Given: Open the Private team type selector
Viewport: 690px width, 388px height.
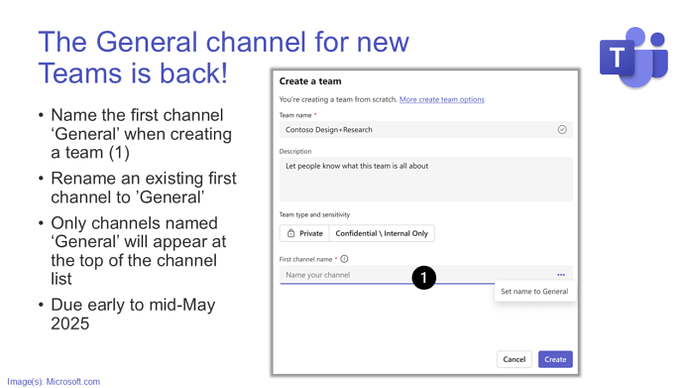Looking at the screenshot, I should [305, 233].
